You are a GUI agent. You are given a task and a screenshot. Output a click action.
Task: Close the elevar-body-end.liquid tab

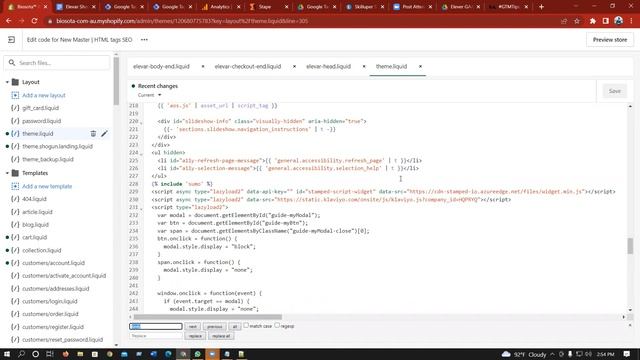[203, 66]
